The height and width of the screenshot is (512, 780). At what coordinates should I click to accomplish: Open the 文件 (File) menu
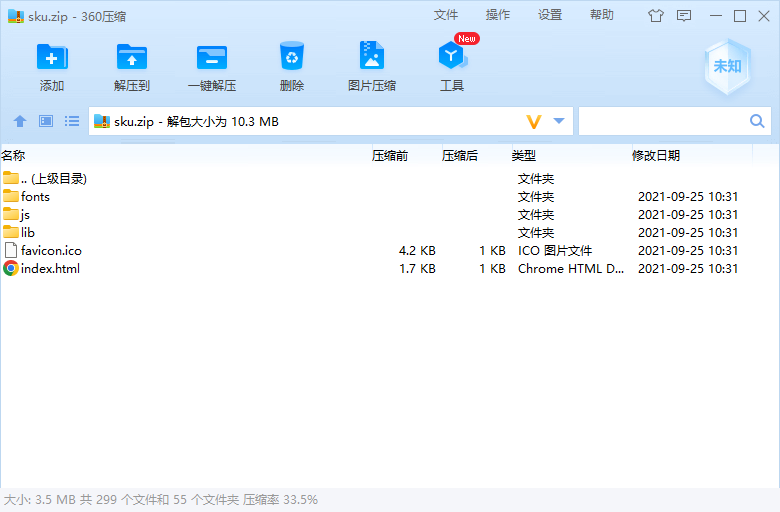(446, 15)
